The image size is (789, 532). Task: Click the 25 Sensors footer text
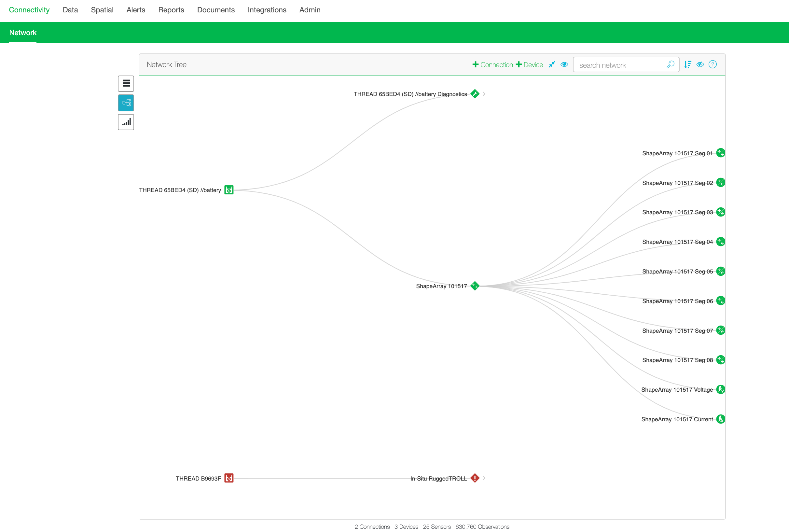pyautogui.click(x=437, y=526)
